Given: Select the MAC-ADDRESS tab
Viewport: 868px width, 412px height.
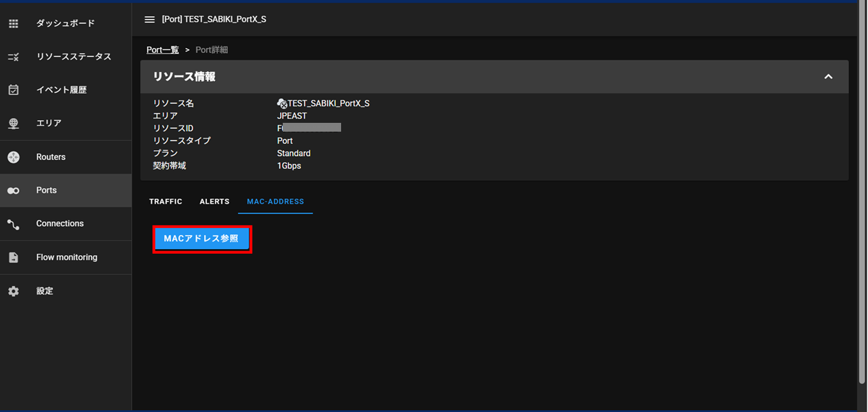Looking at the screenshot, I should (275, 202).
